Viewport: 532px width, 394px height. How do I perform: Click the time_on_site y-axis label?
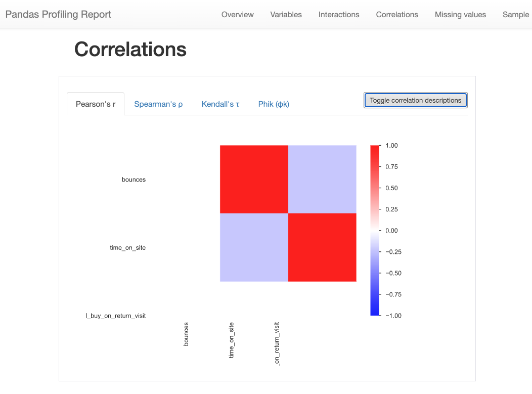(127, 248)
